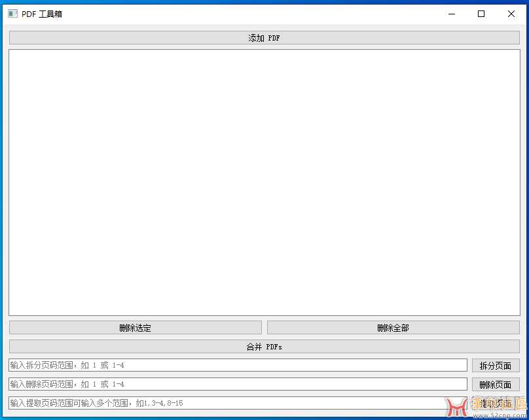Minimize the PDF 工具箱 window
Screen dimensions: 529x420
pyautogui.click(x=451, y=14)
